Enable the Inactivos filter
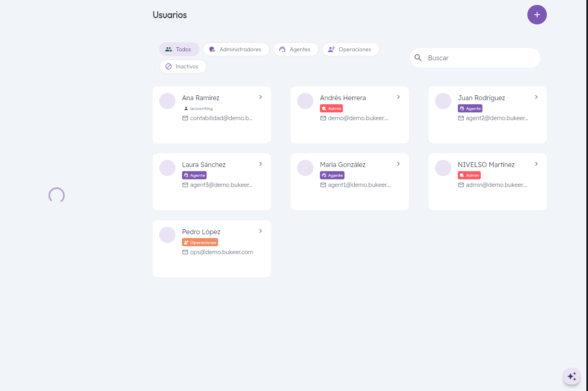 point(183,66)
